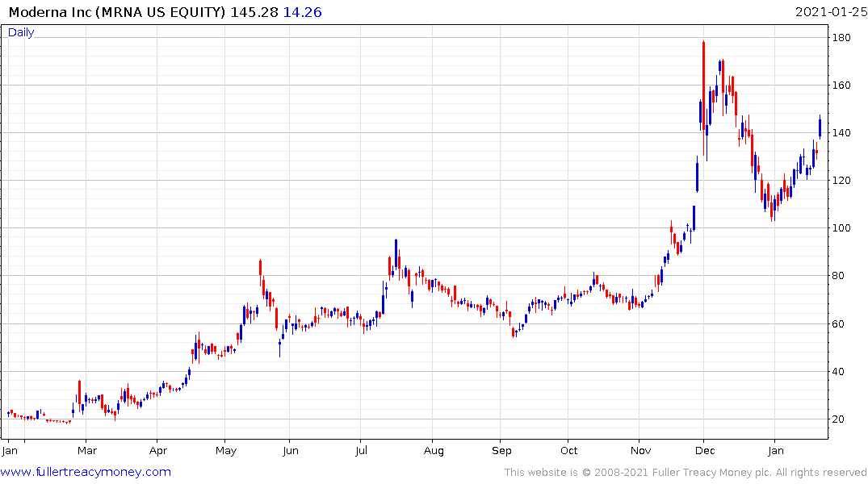This screenshot has height=484, width=868.
Task: Click the May month axis label
Action: pos(226,450)
